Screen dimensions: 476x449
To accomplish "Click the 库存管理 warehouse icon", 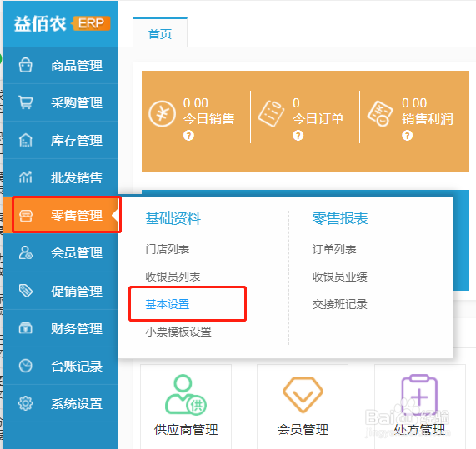I will (26, 140).
